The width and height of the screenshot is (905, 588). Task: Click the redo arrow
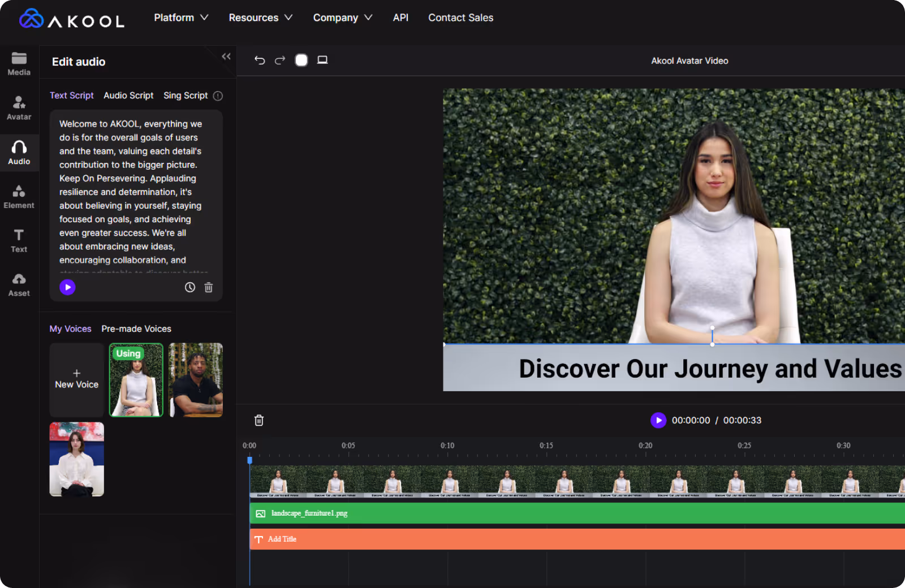[280, 60]
